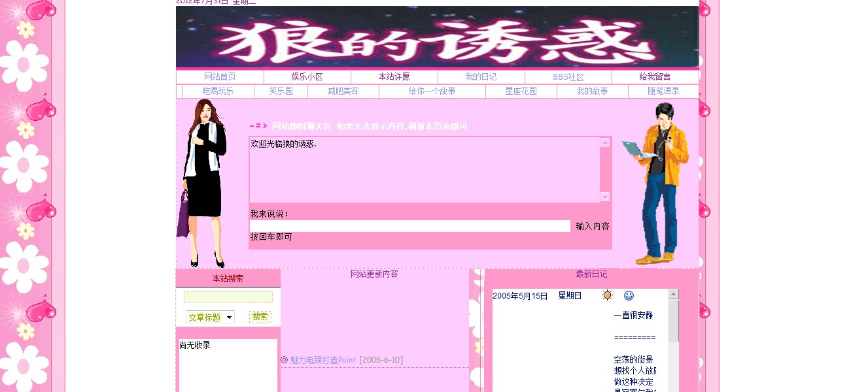Click the bullet icon before 魅力电眼打造Point
The height and width of the screenshot is (392, 868).
[285, 360]
